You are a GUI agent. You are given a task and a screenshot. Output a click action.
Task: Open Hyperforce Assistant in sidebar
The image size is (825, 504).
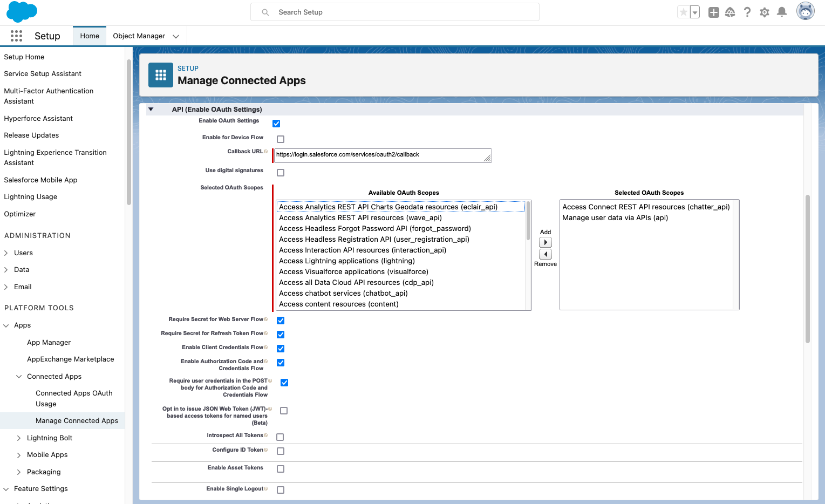pyautogui.click(x=38, y=118)
